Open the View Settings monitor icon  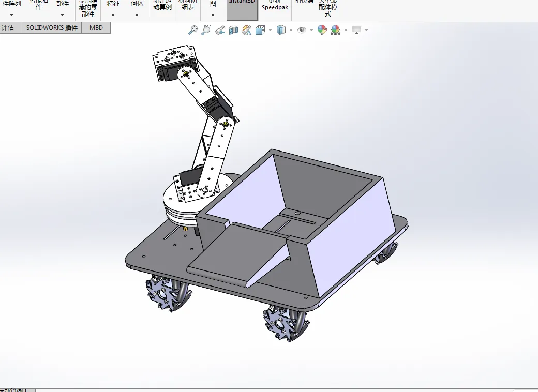click(x=356, y=30)
